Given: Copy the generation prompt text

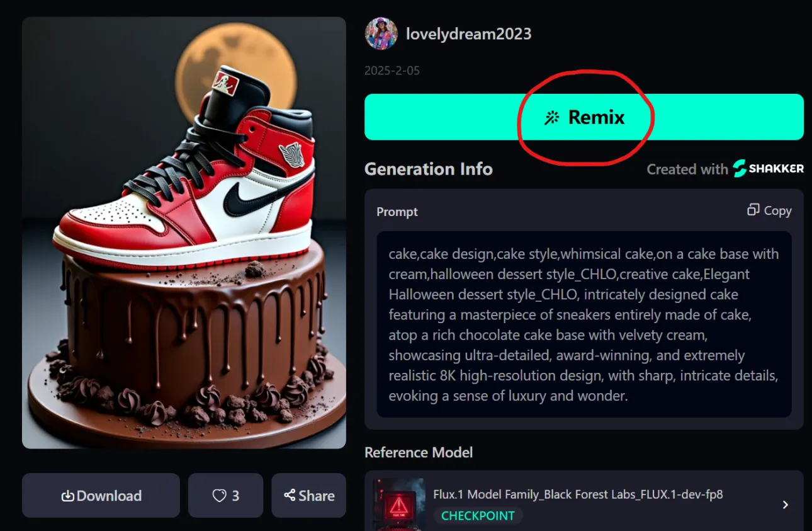Looking at the screenshot, I should (769, 210).
